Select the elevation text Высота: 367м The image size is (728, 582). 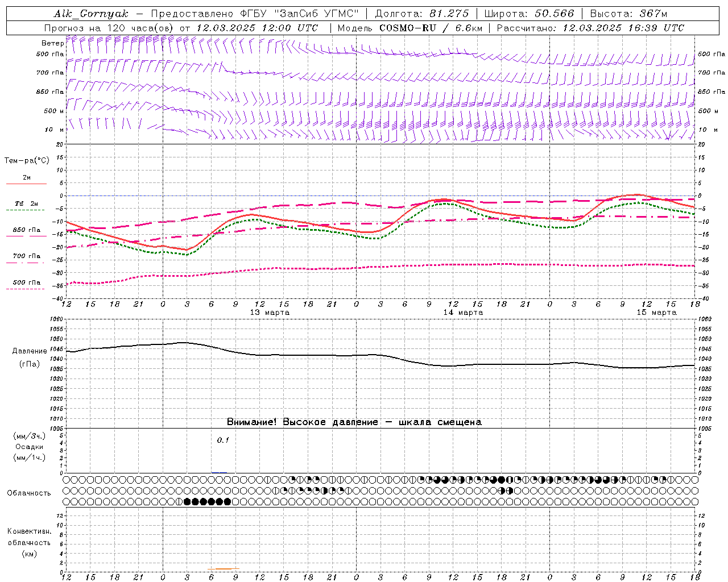click(628, 14)
